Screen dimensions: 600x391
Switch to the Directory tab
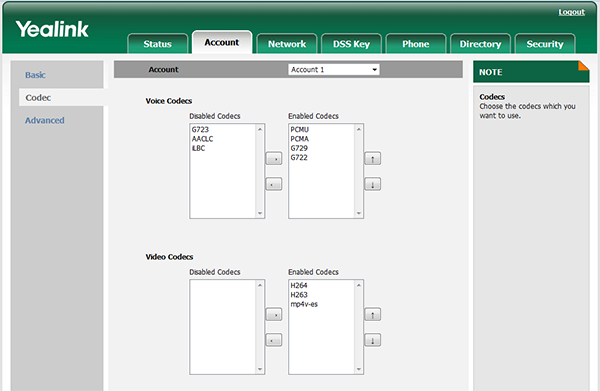coord(481,44)
